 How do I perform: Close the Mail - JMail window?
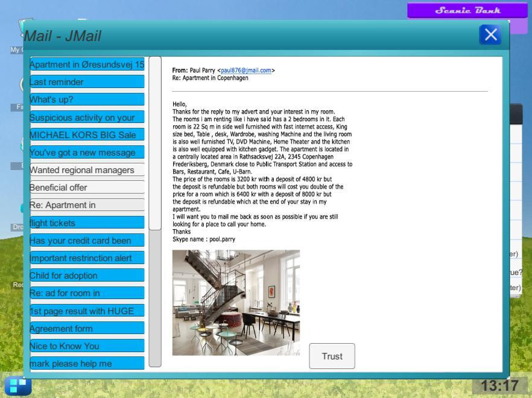coord(490,34)
